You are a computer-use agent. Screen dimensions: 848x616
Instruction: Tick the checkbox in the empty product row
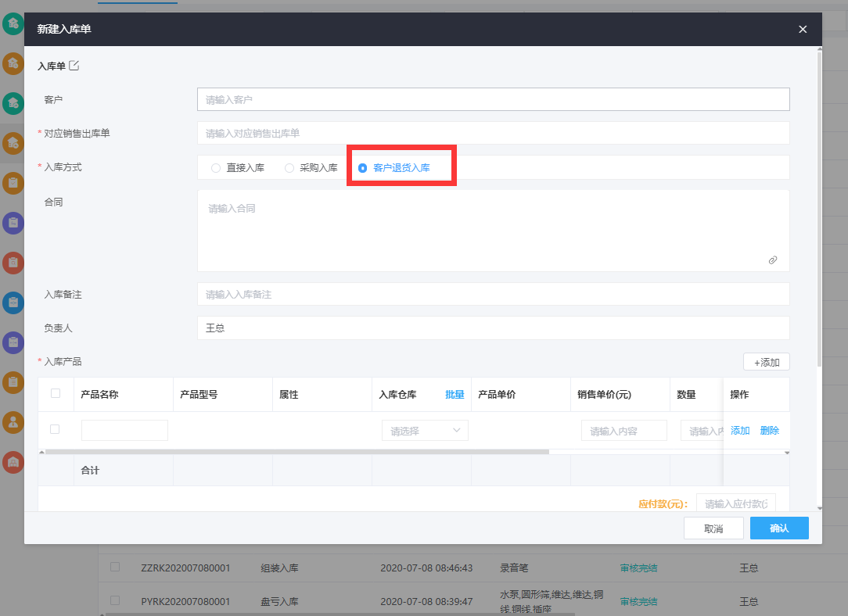[55, 429]
